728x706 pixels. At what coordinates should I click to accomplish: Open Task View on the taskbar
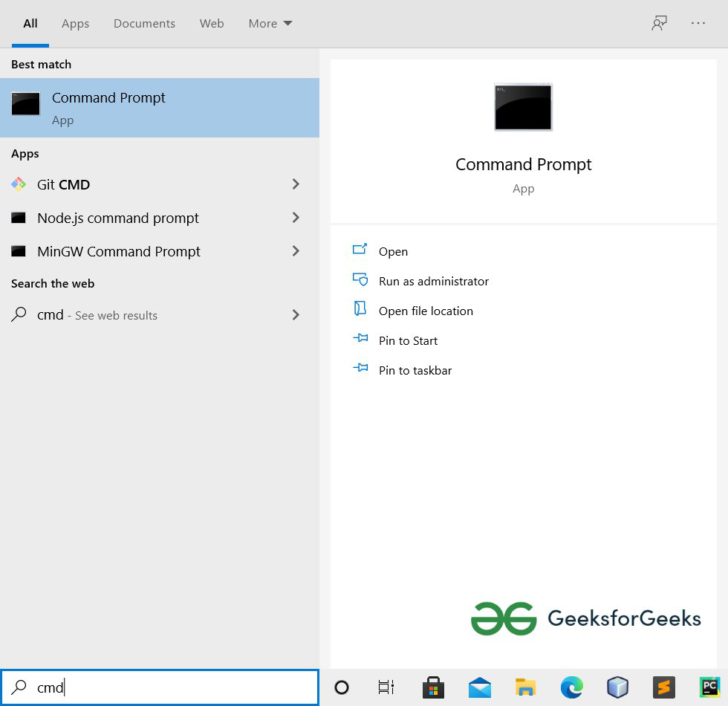386,687
